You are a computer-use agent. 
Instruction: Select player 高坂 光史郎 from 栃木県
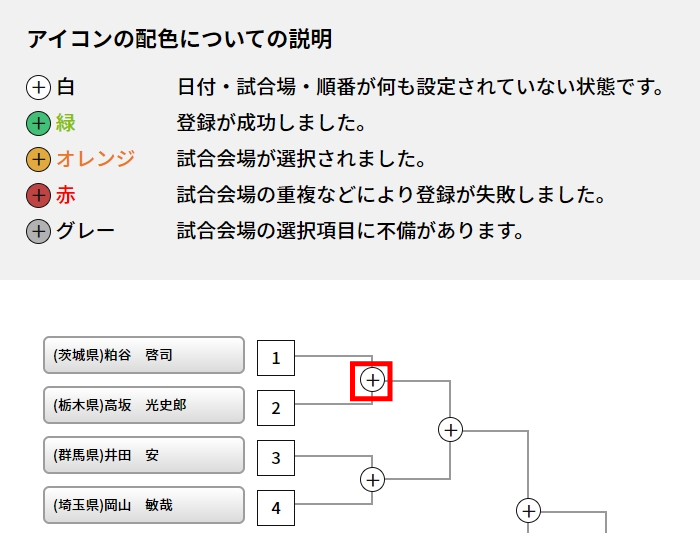click(x=144, y=405)
